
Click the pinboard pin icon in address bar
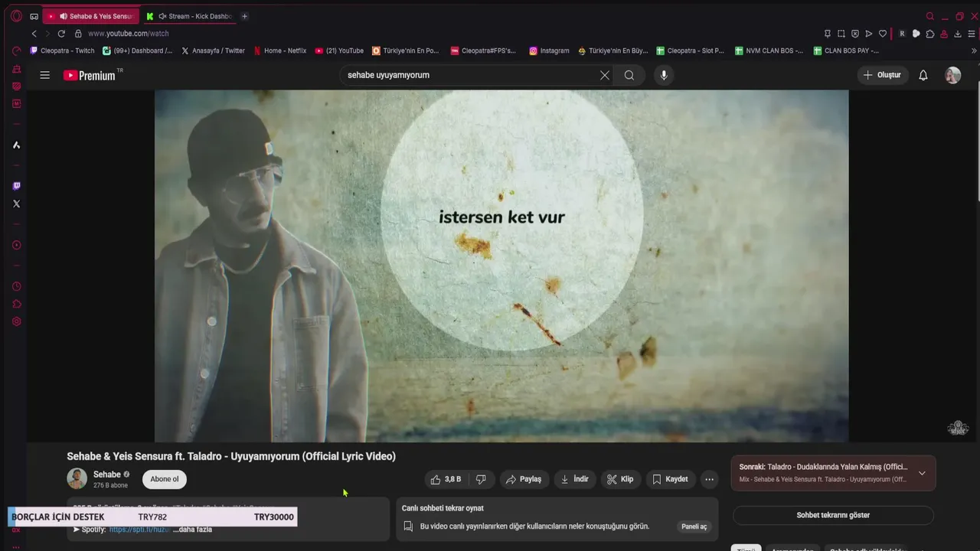click(x=827, y=34)
